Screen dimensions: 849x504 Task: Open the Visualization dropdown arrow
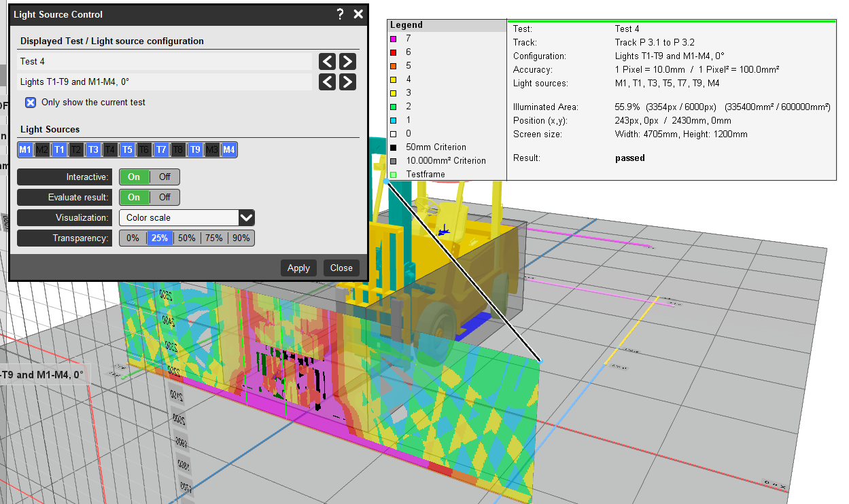click(247, 218)
